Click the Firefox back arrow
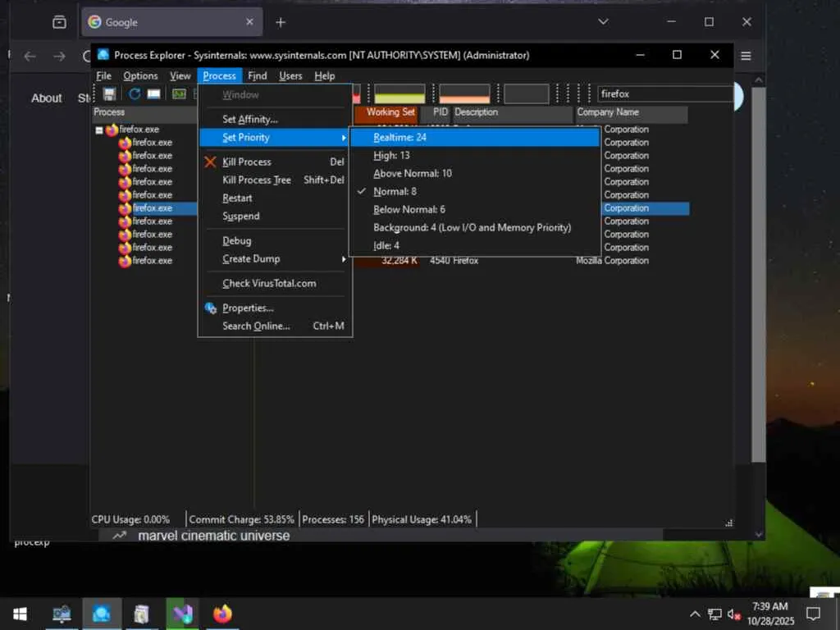 click(30, 57)
